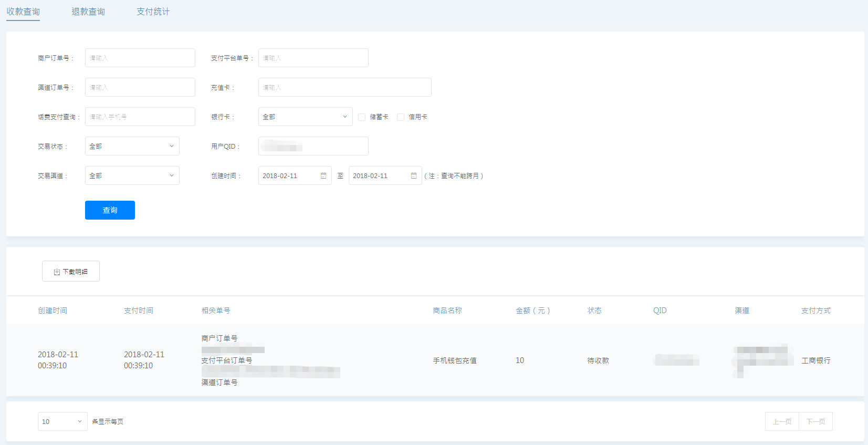This screenshot has height=445, width=868.
Task: Switch to the 退款查询 tab
Action: pos(88,12)
